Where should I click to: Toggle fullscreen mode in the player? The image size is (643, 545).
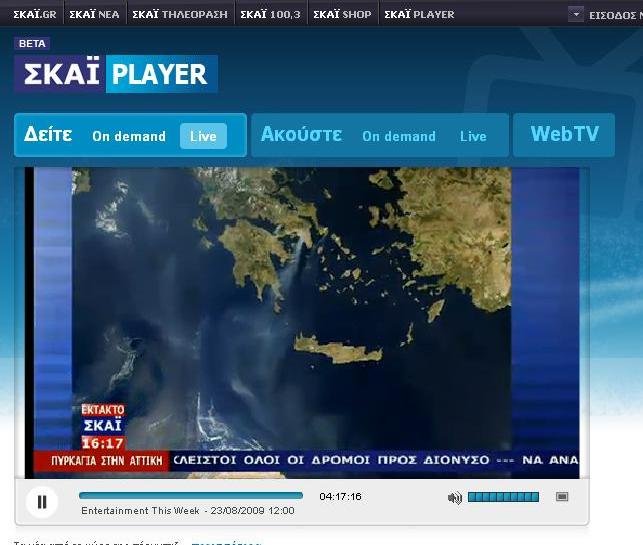click(x=562, y=497)
